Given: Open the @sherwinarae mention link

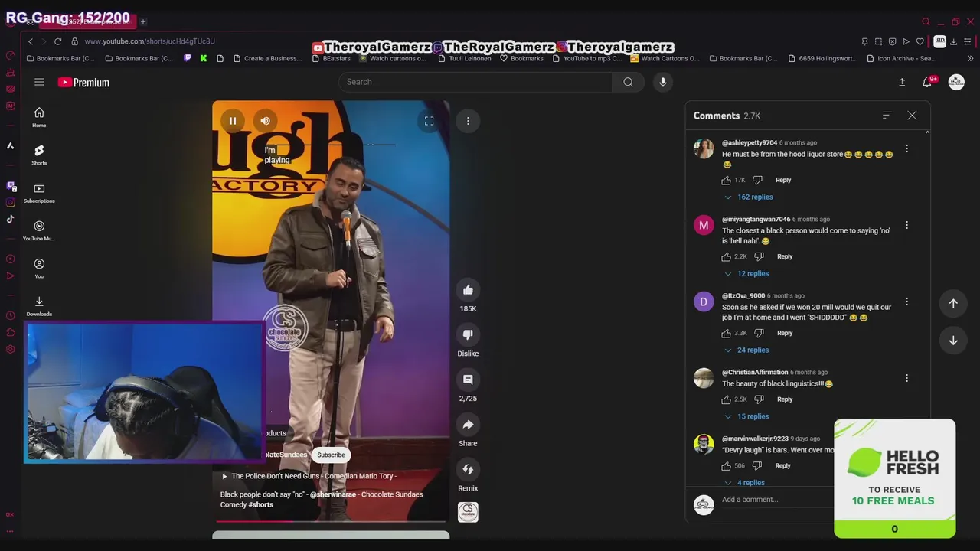Looking at the screenshot, I should (x=332, y=494).
